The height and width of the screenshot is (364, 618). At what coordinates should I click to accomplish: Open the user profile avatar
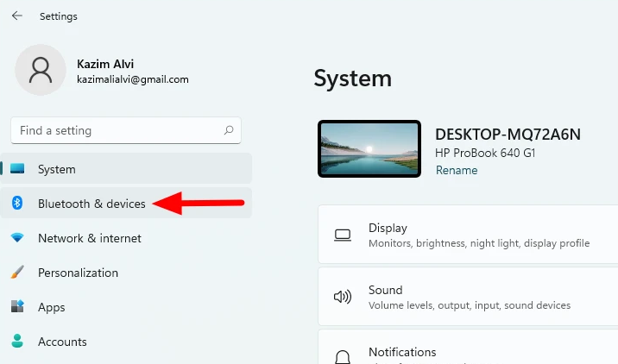[41, 70]
